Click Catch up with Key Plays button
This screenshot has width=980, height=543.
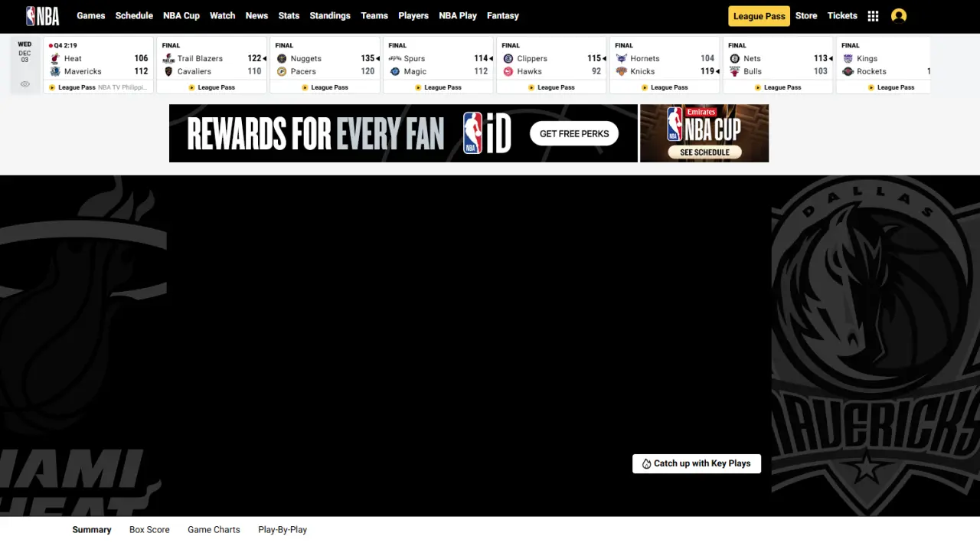(697, 463)
